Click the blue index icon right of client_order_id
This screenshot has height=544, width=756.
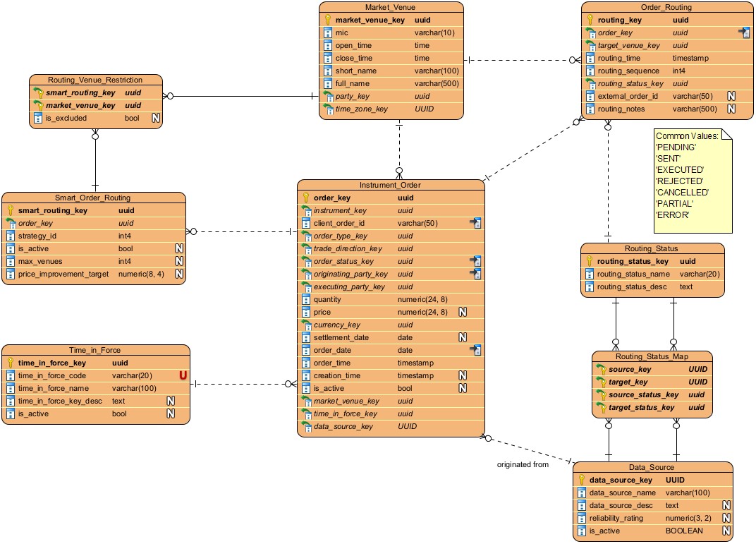pos(476,223)
